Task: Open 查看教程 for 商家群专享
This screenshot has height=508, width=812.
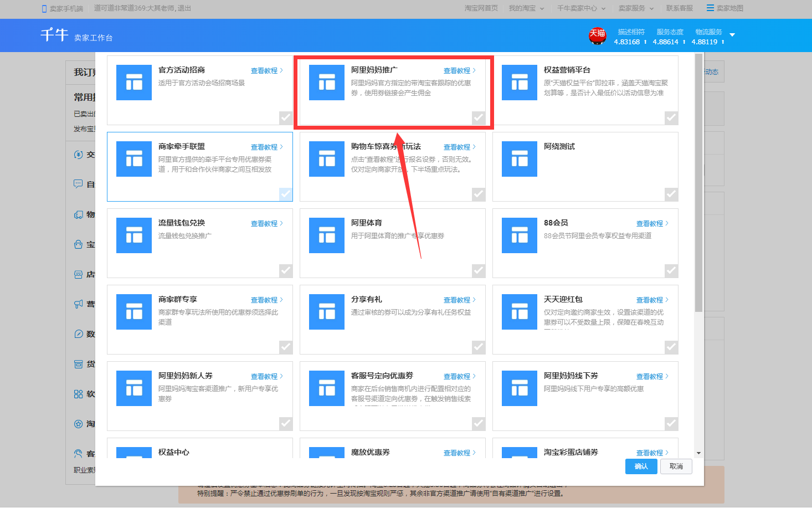Action: click(x=267, y=300)
